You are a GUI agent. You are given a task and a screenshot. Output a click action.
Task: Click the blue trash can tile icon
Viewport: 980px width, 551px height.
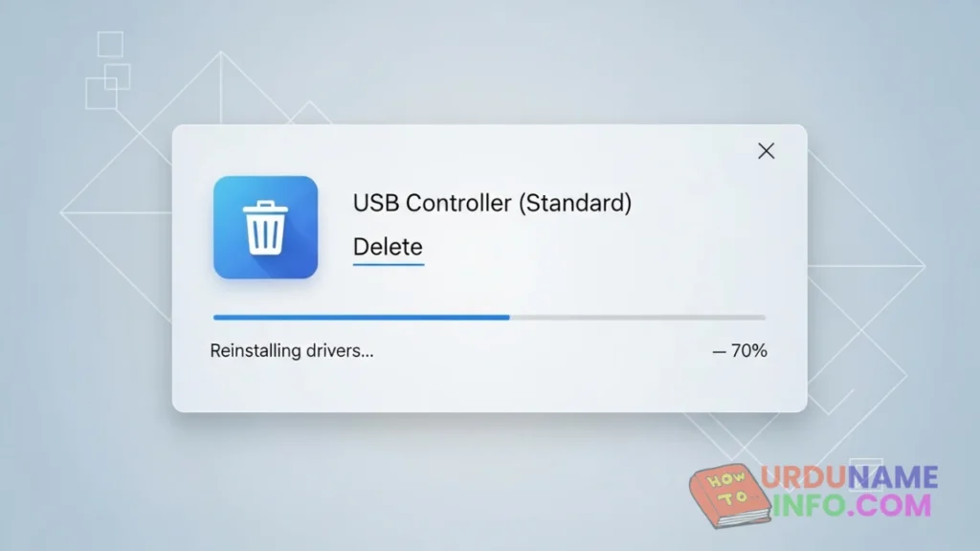click(x=266, y=228)
